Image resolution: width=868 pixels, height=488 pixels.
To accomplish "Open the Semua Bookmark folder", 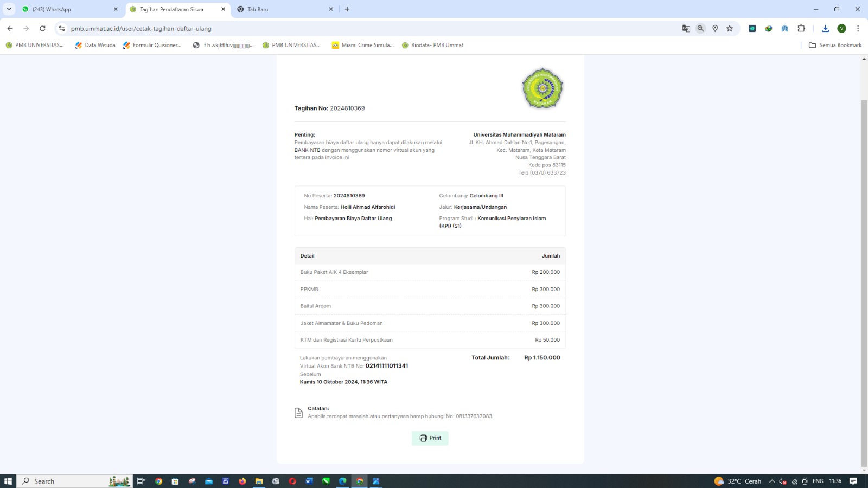I will [x=835, y=45].
